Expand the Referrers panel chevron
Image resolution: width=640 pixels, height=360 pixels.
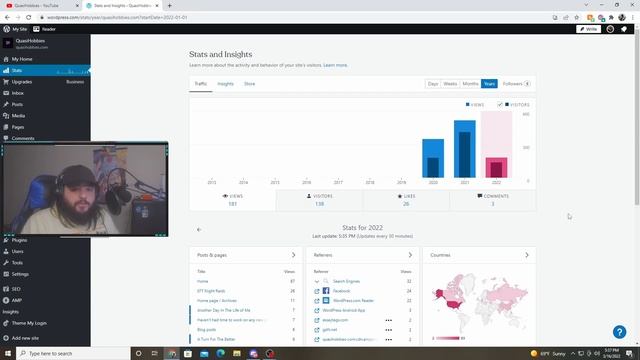click(x=410, y=255)
